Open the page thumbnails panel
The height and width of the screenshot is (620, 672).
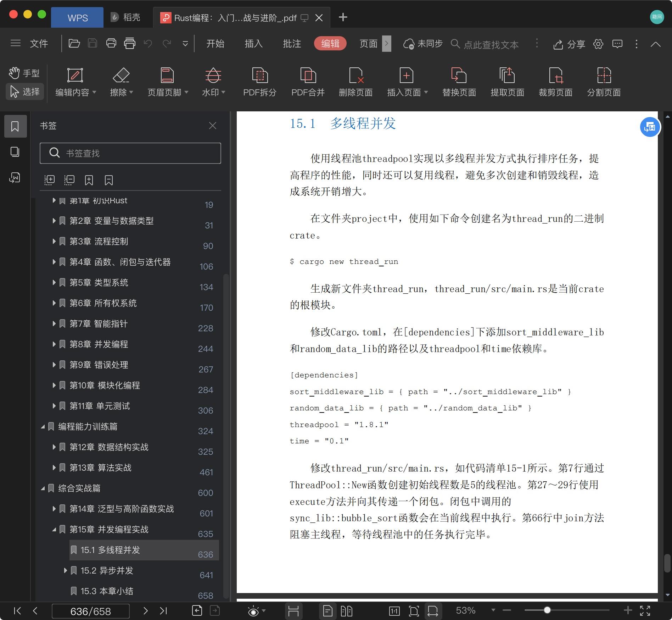point(15,152)
